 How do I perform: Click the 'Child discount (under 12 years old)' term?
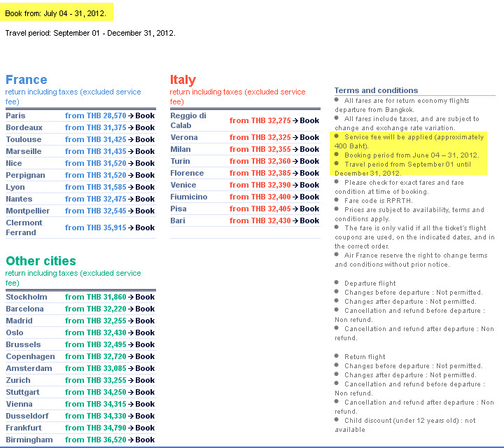pos(405,425)
